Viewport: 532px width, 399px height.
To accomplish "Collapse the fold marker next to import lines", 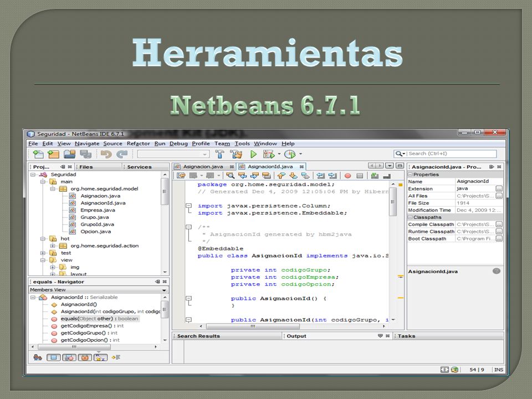I will pos(188,206).
